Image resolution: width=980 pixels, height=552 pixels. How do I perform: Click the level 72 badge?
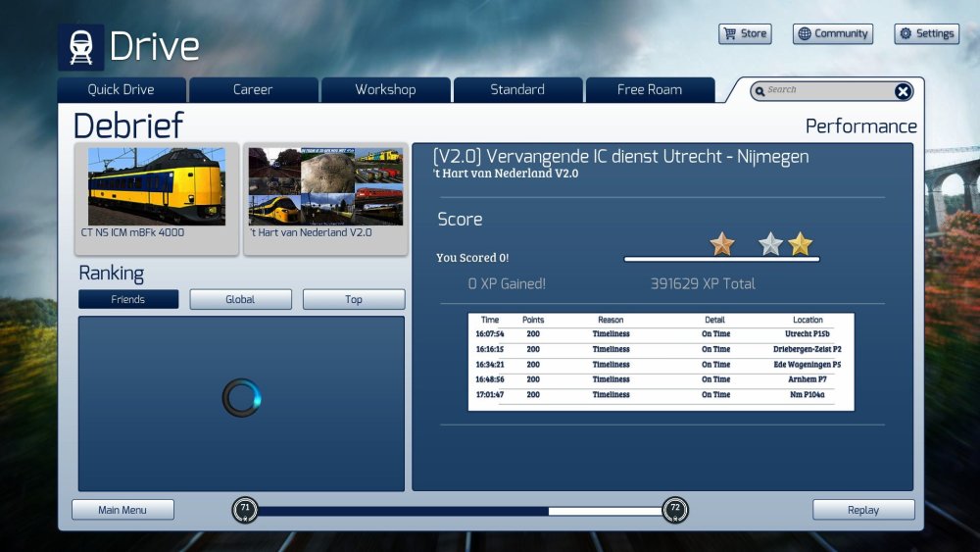click(674, 510)
